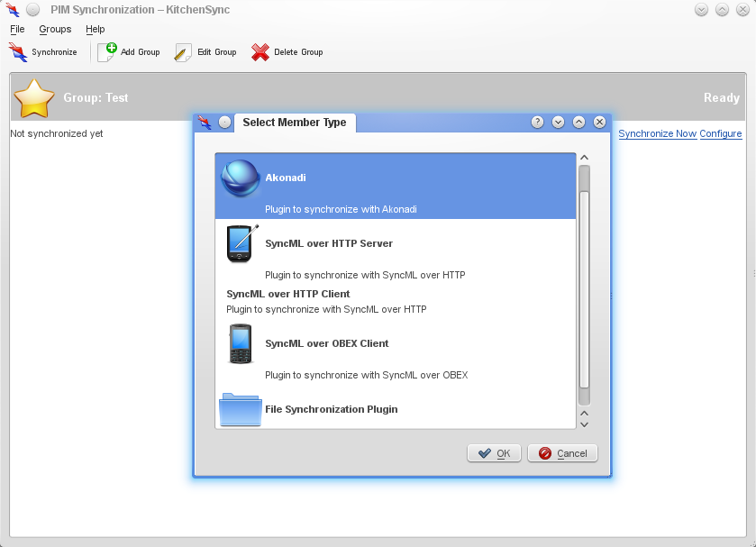Click the 'Plugin to synchronize with Akonadi' description
Screen dimensions: 756x547
pyautogui.click(x=341, y=209)
